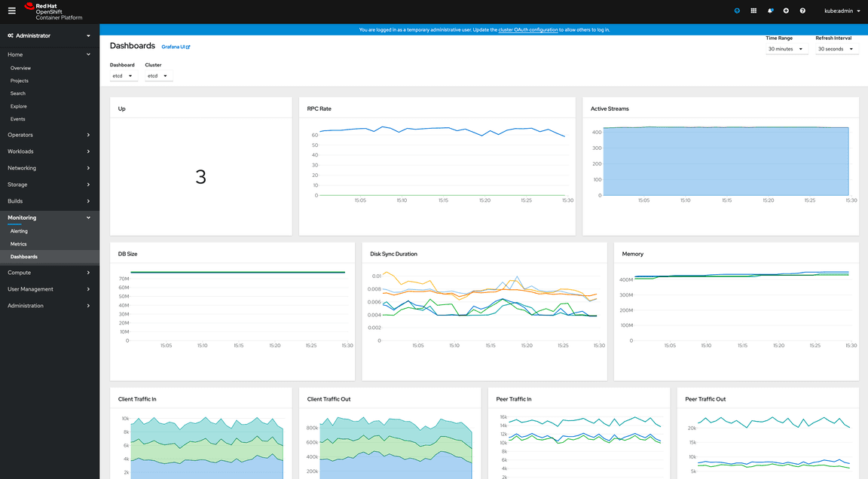Click the blue cluster update icon
Screen dimensions: 868x479
point(737,11)
